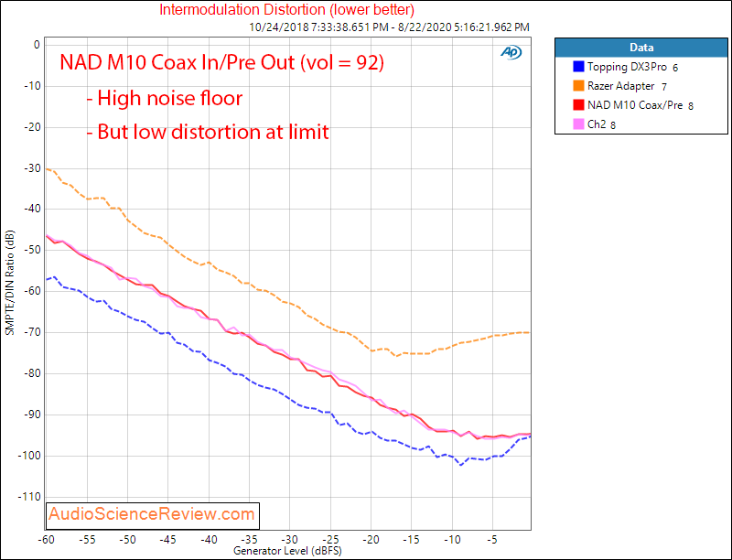The width and height of the screenshot is (732, 560).
Task: Click the '-55' tick on the Generator Level axis
Action: (87, 540)
